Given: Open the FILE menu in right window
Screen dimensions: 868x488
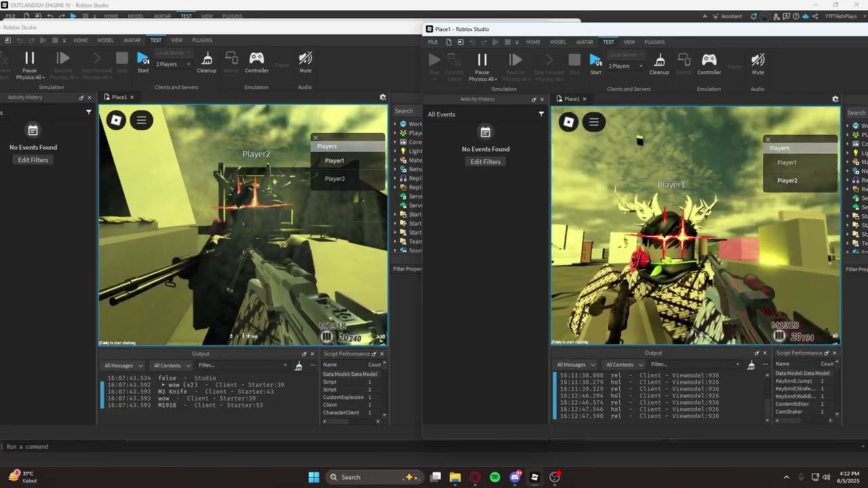Looking at the screenshot, I should 433,42.
